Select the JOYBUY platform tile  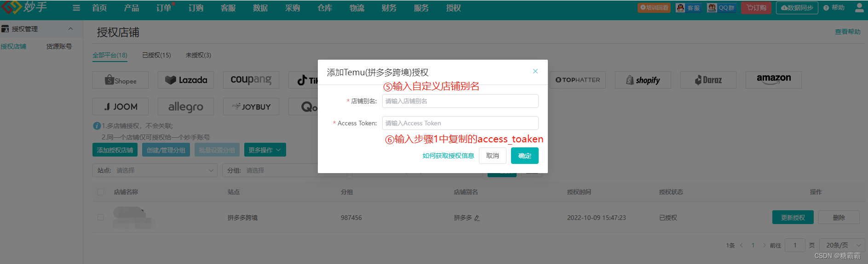point(251,107)
